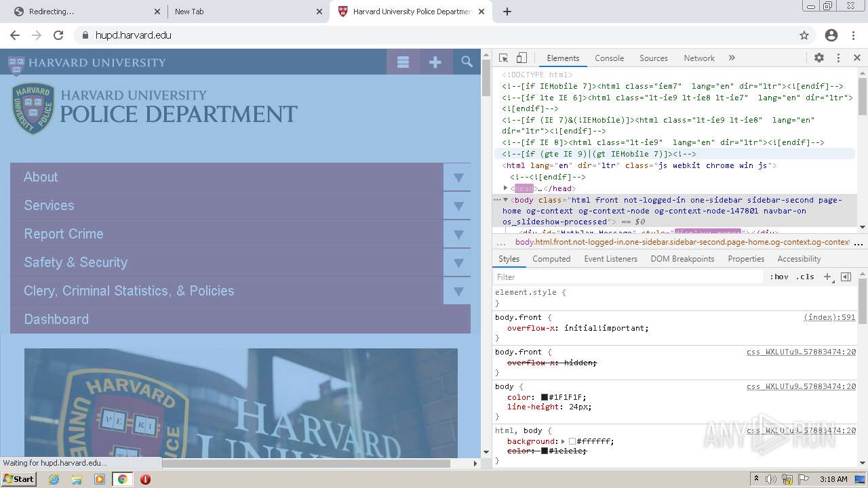The image size is (868, 488).
Task: Open the site search magnifier icon
Action: 467,62
